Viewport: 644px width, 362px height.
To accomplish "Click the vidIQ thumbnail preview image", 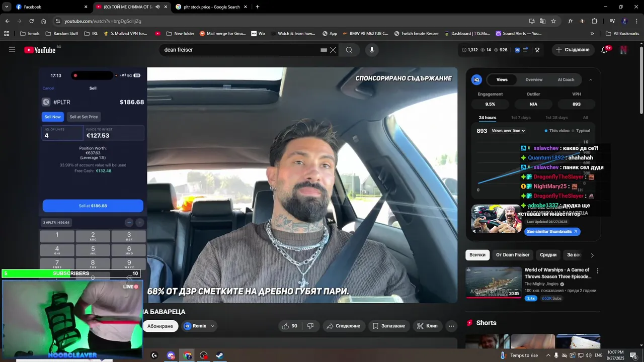I will (497, 219).
